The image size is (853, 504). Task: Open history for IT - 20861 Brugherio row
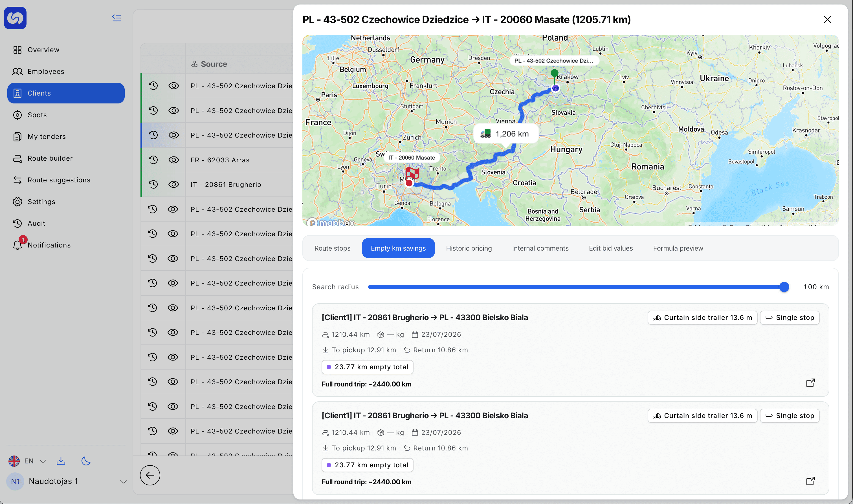(x=153, y=184)
